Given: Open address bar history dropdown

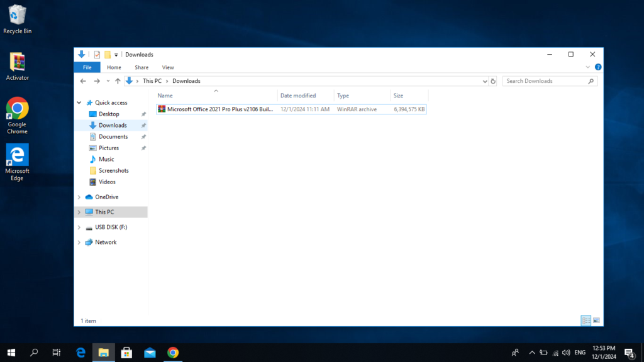Looking at the screenshot, I should coord(485,81).
